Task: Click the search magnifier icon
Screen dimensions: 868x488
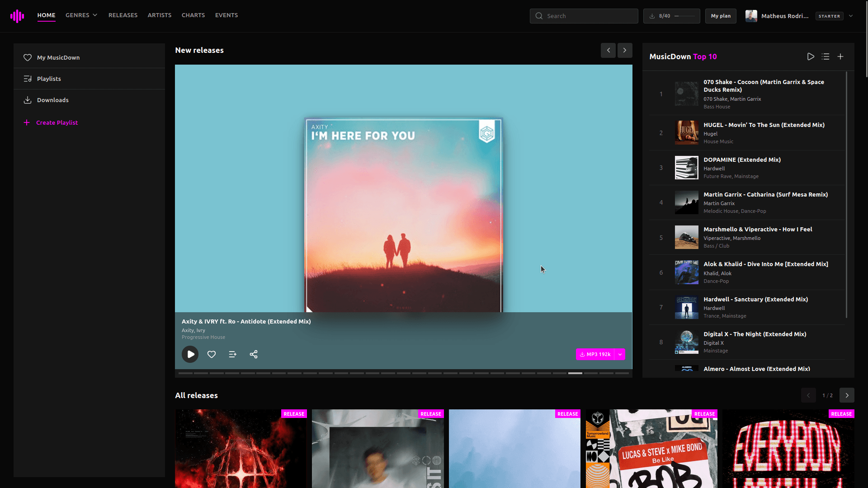Action: pos(539,16)
